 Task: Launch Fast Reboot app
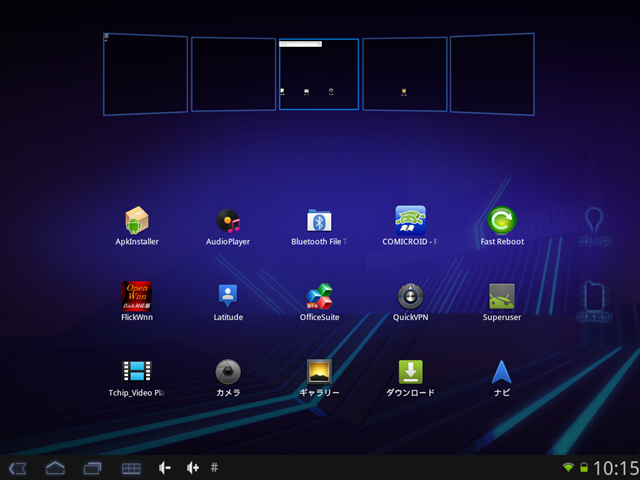[502, 226]
